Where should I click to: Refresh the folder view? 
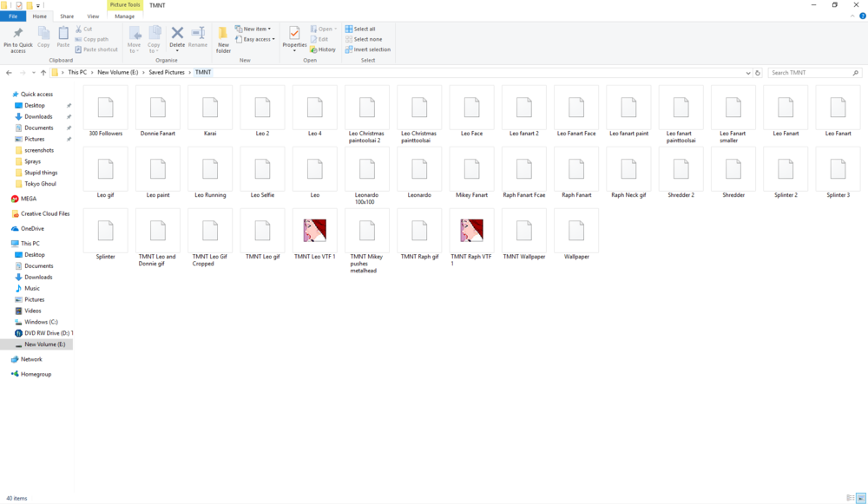click(758, 73)
